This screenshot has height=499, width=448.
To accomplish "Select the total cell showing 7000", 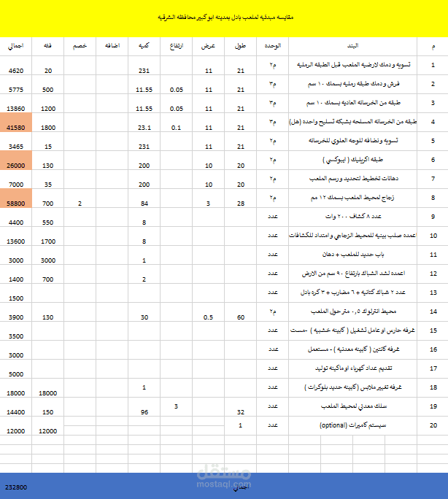I will click(16, 179).
